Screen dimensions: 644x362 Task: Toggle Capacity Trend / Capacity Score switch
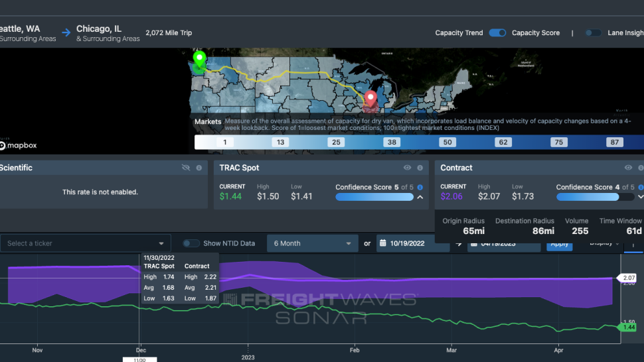click(x=497, y=32)
